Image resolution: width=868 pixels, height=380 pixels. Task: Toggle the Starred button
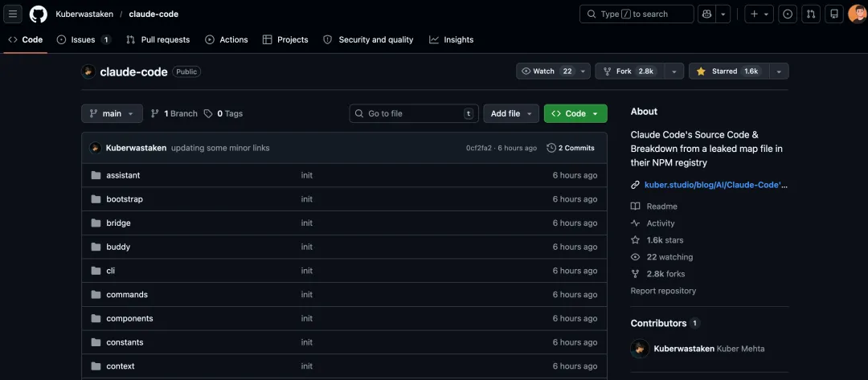tap(729, 72)
